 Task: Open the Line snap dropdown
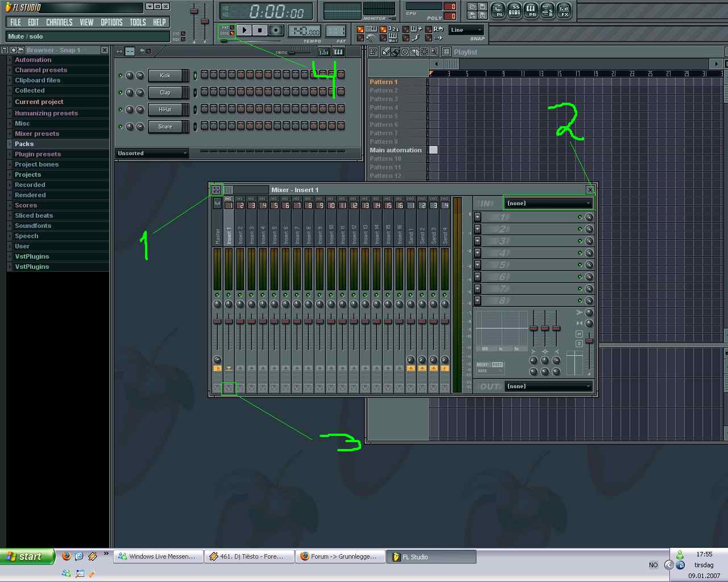466,30
